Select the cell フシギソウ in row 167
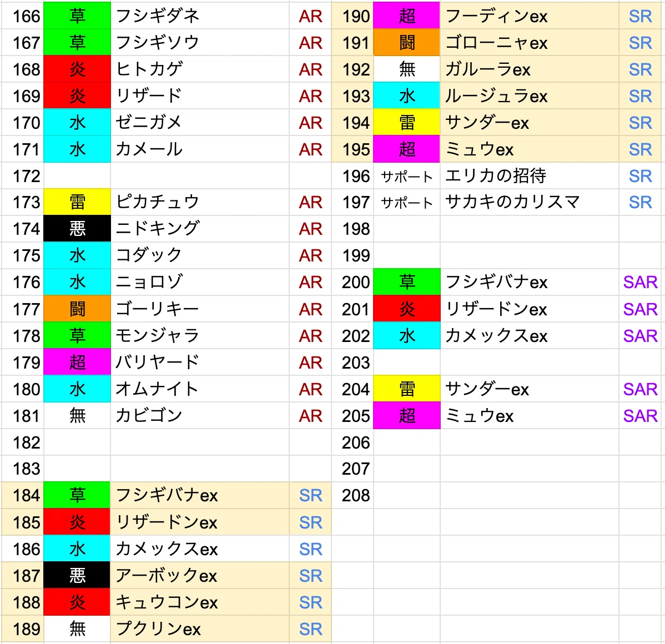The height and width of the screenshot is (644, 665). coord(200,42)
